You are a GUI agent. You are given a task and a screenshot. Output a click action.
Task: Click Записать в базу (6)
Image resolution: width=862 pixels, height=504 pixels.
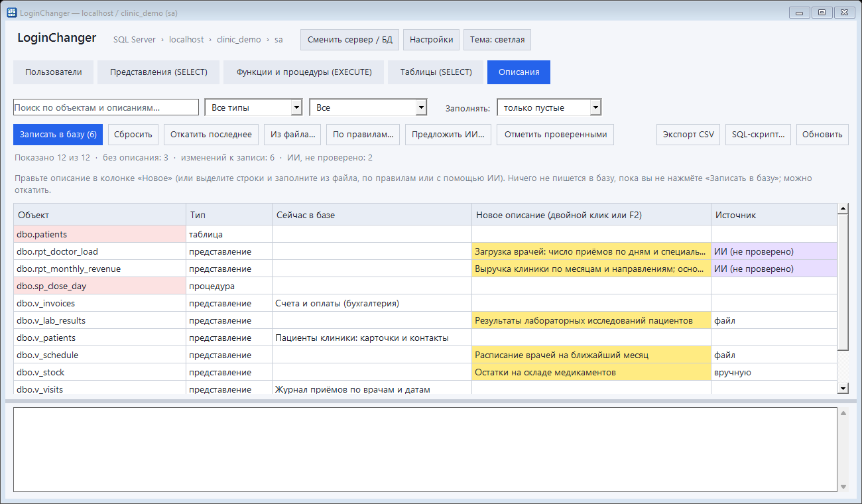pyautogui.click(x=58, y=135)
